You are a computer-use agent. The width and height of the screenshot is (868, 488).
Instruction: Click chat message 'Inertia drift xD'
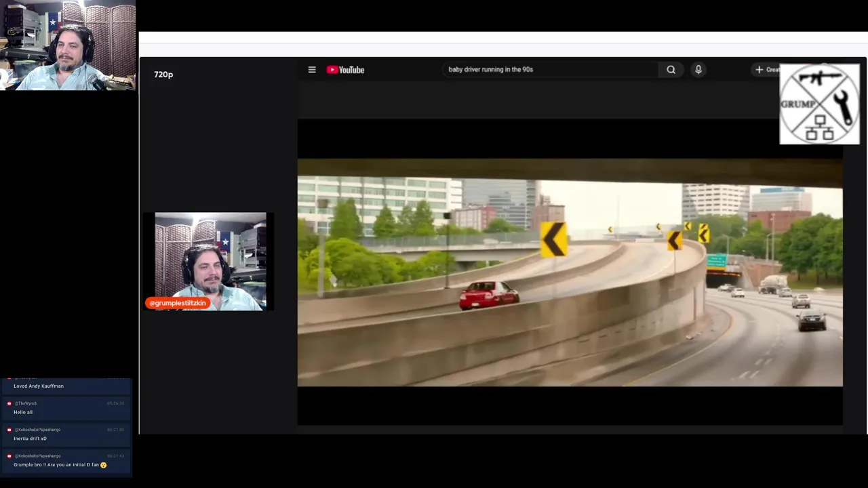point(30,439)
